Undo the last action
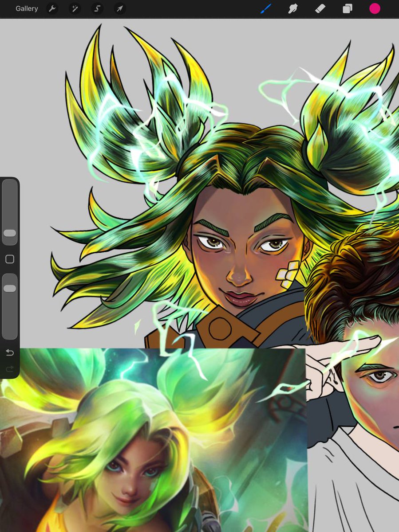This screenshot has height=532, width=399. [x=10, y=353]
